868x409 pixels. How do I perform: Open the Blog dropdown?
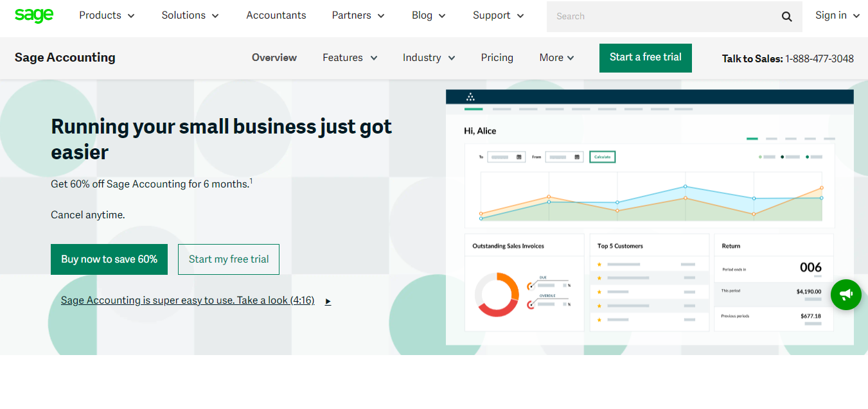(429, 15)
